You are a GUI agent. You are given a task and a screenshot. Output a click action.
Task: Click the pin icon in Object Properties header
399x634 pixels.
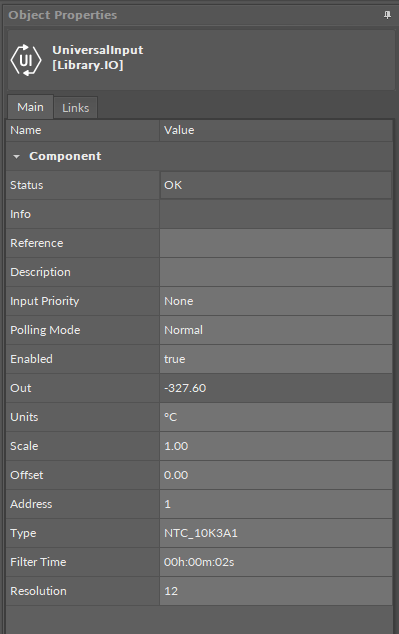pyautogui.click(x=387, y=15)
